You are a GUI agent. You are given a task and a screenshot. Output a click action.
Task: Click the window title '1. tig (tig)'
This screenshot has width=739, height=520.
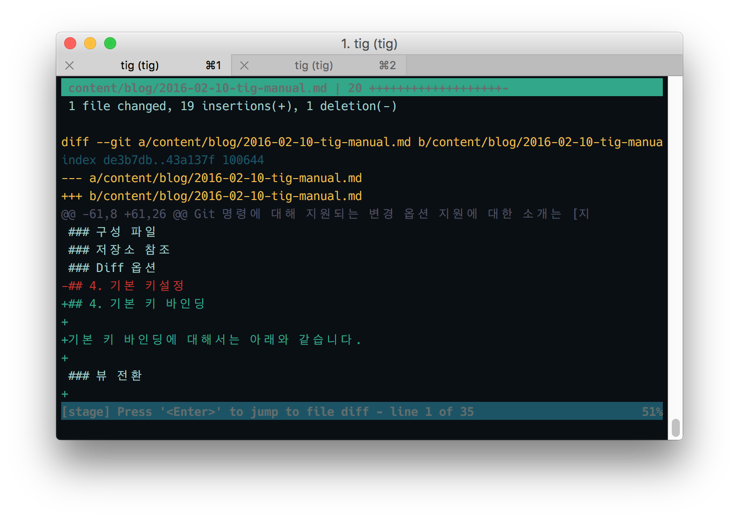pyautogui.click(x=369, y=44)
